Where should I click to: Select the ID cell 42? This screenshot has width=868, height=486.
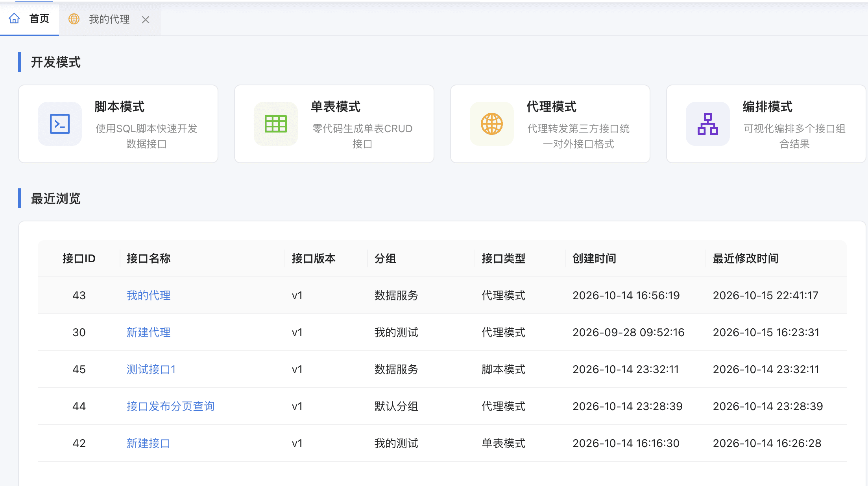coord(79,443)
